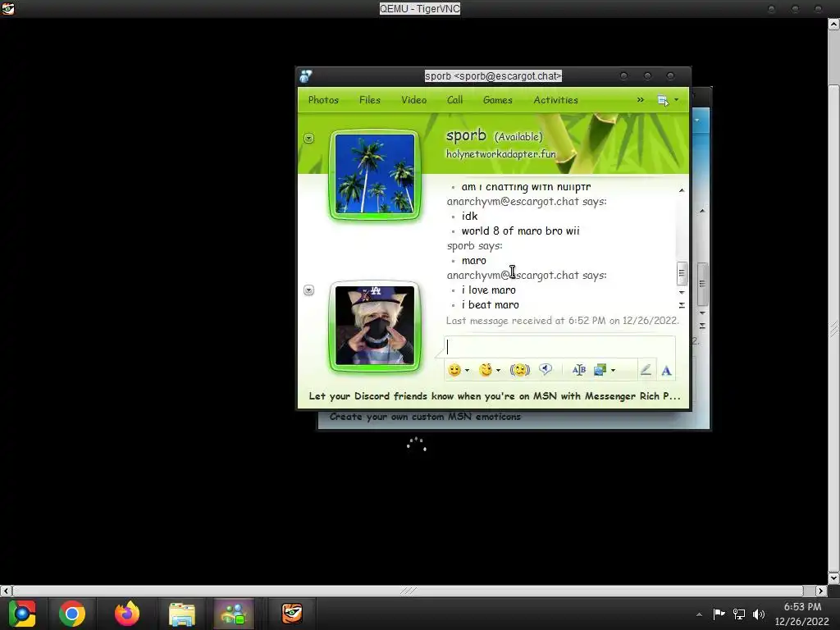Click chat scrollbar up arrow
840x630 pixels.
(x=682, y=190)
